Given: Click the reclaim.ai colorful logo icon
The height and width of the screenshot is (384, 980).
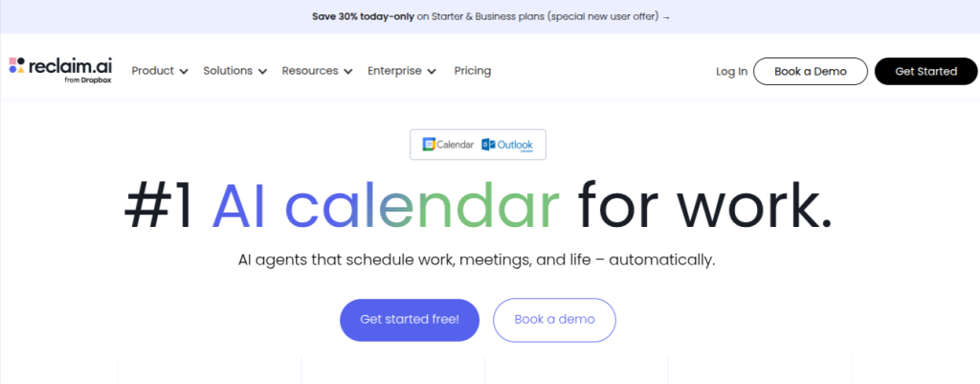Looking at the screenshot, I should coord(17,65).
